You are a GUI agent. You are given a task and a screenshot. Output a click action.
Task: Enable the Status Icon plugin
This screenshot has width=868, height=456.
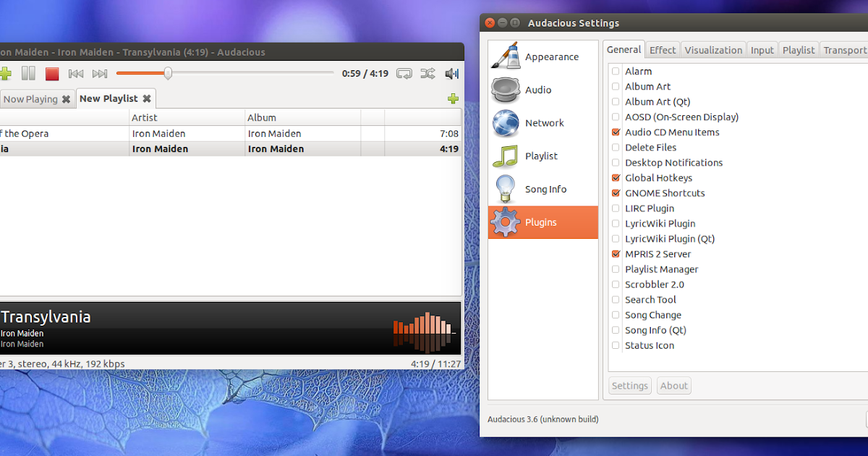616,345
